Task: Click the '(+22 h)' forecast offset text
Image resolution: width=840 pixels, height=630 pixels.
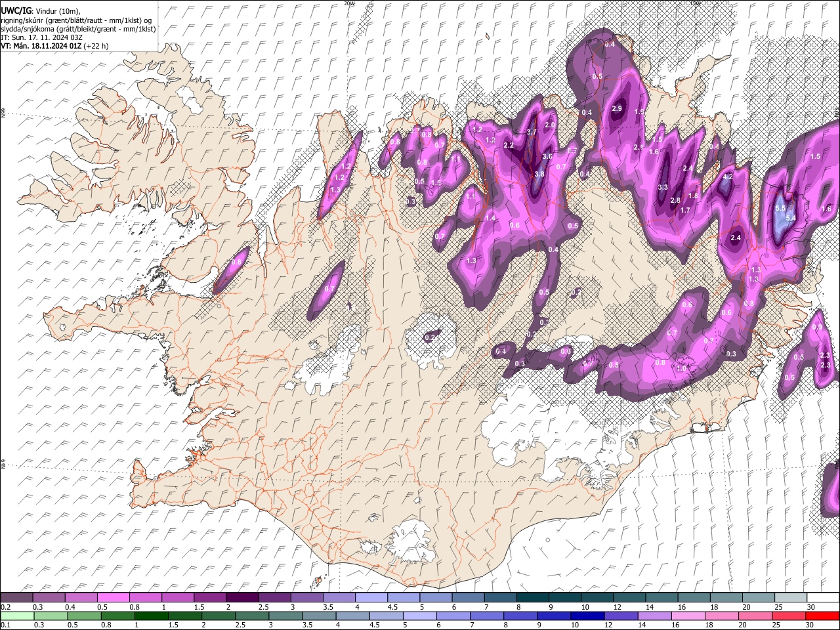Action: pos(96,46)
